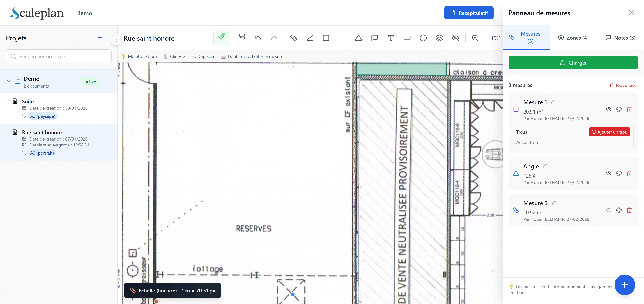Toggle visibility of Angle measure
Image resolution: width=644 pixels, height=304 pixels.
coord(608,173)
